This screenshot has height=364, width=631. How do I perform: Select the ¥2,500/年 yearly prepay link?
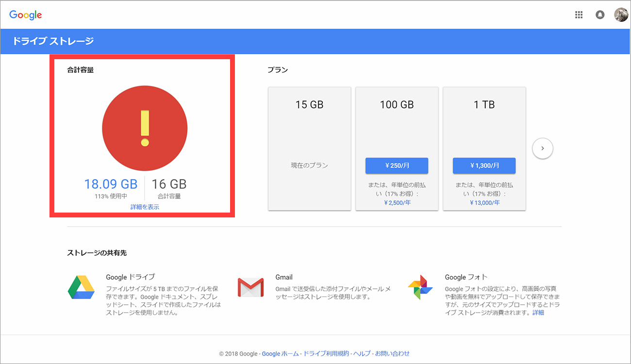[397, 203]
